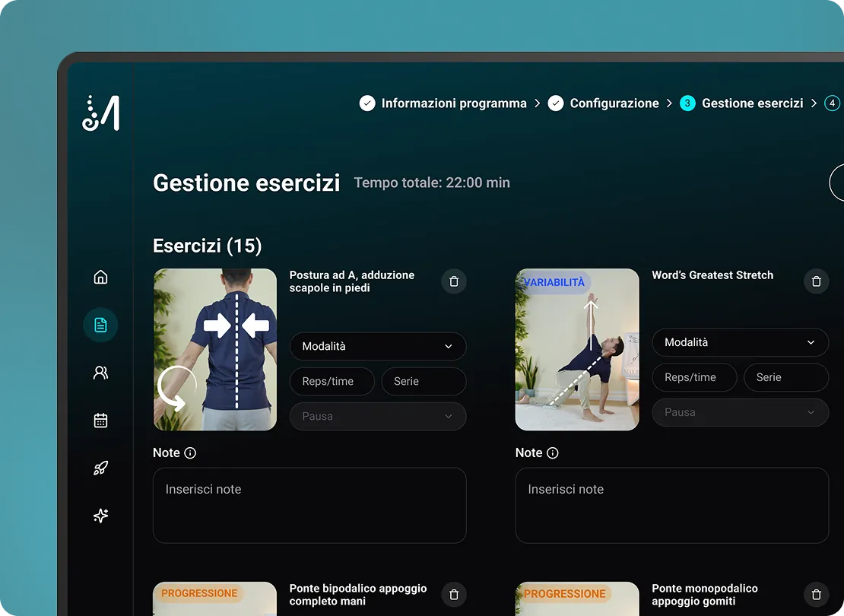Select the document programs sidebar icon
This screenshot has width=844, height=616.
point(100,325)
